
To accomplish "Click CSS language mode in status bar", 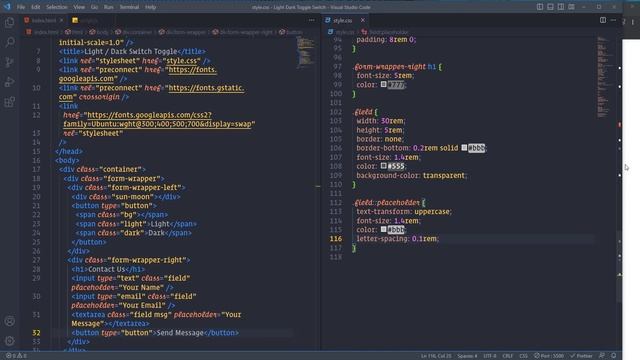I will (523, 356).
